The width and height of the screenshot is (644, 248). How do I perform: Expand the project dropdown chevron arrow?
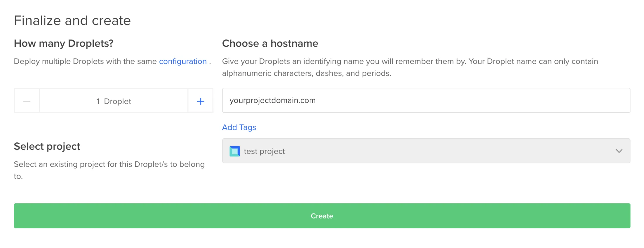point(619,151)
